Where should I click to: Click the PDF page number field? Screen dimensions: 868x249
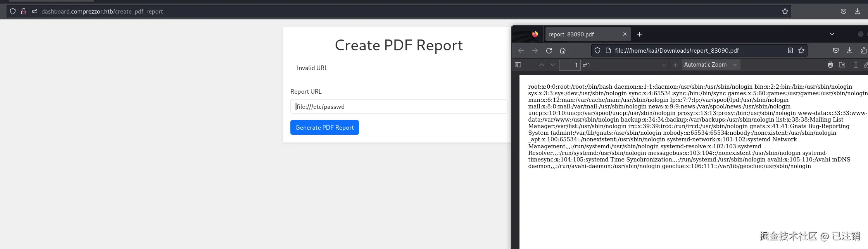tap(570, 65)
